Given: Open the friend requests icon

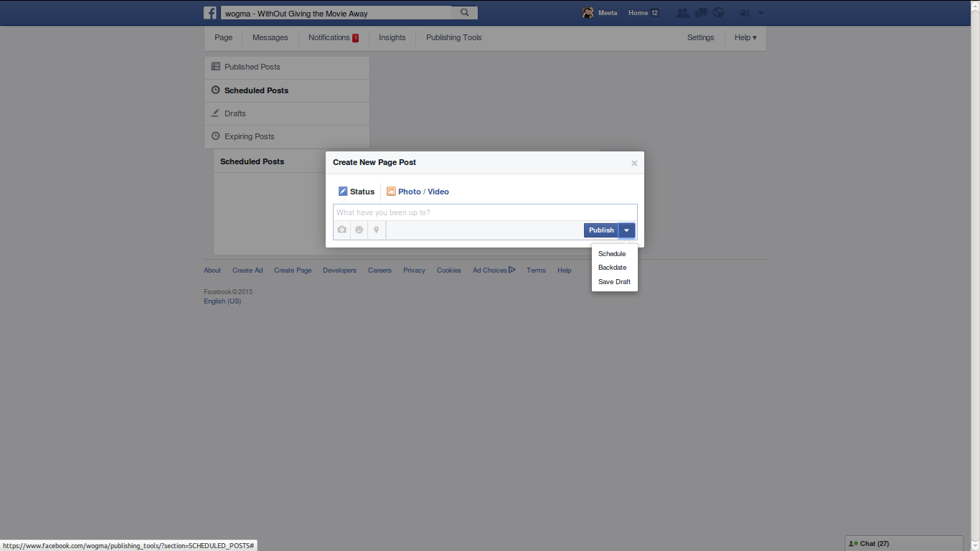Looking at the screenshot, I should pyautogui.click(x=682, y=13).
